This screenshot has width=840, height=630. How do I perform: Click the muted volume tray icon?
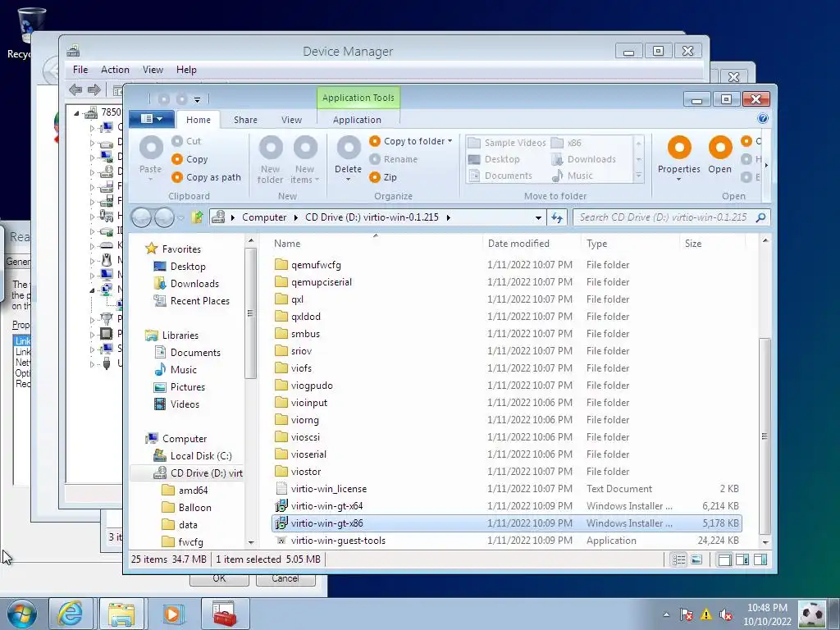(x=726, y=614)
